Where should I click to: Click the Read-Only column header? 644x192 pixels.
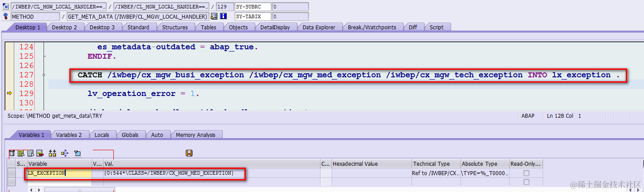click(x=526, y=164)
